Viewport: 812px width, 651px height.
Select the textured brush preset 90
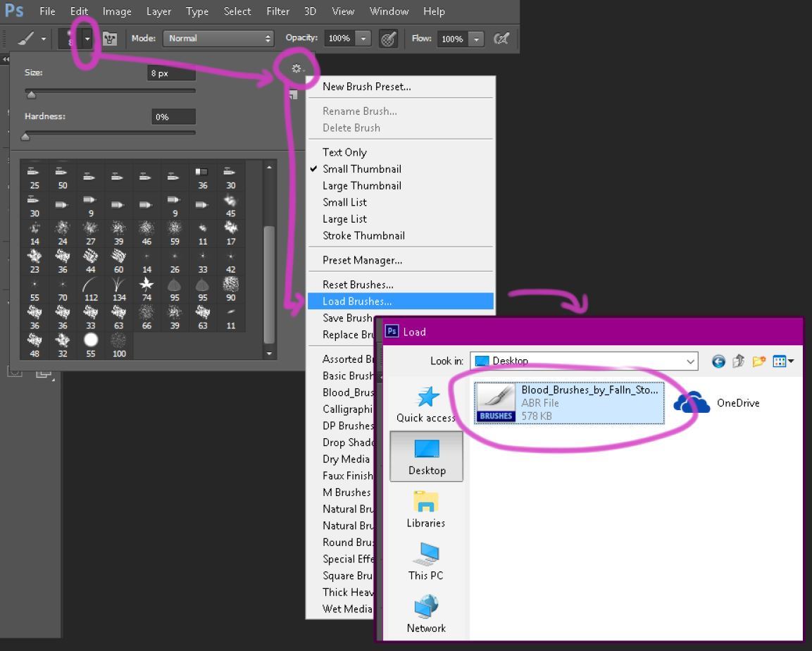[x=231, y=289]
